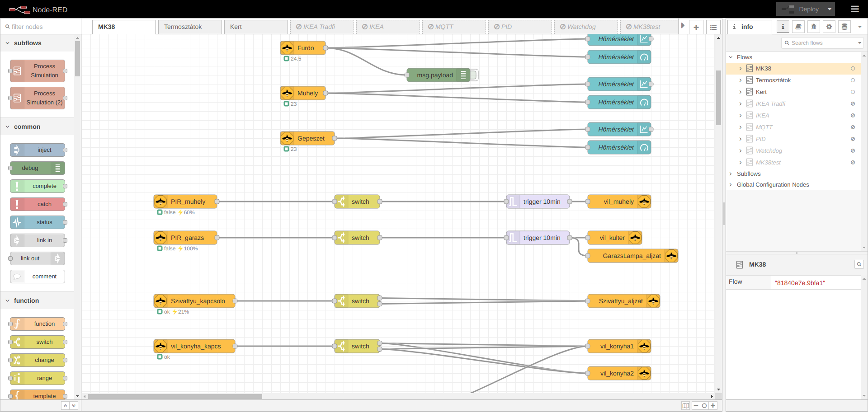This screenshot has width=868, height=413.
Task: Switch to the Kert tab
Action: point(256,27)
